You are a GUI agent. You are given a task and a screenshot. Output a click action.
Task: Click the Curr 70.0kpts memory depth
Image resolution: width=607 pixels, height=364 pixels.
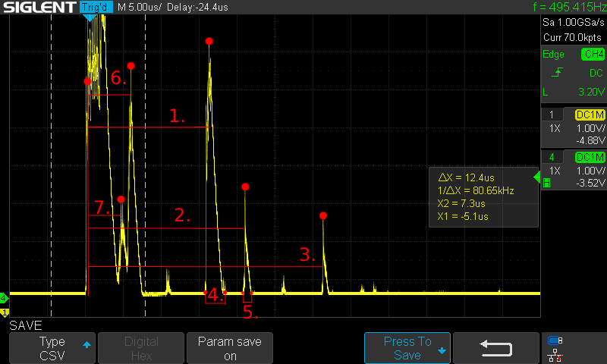click(x=572, y=37)
